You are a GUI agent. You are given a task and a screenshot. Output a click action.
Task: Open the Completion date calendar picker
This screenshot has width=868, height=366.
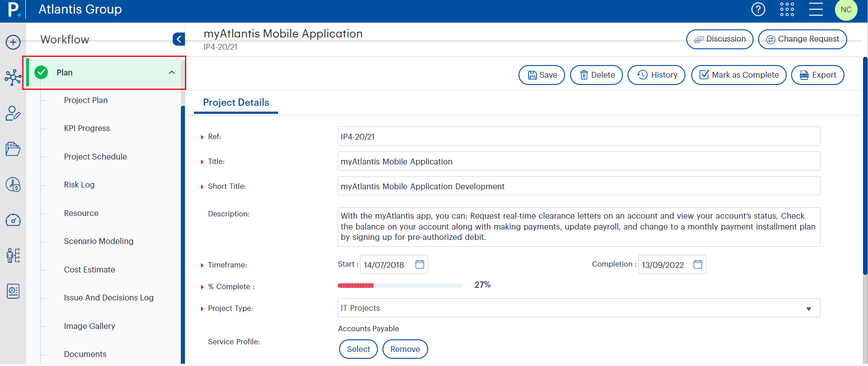tap(698, 264)
